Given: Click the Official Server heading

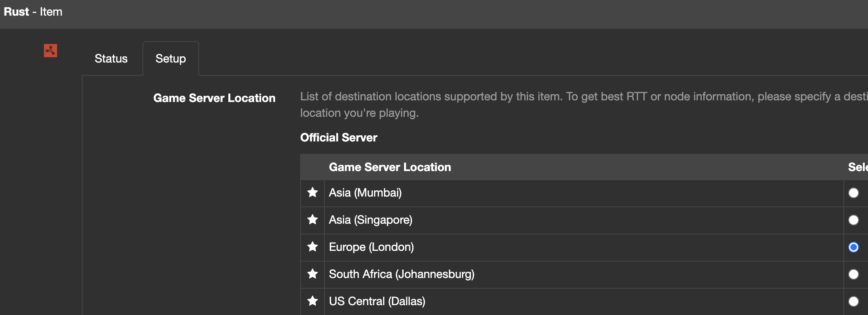Looking at the screenshot, I should coord(339,137).
